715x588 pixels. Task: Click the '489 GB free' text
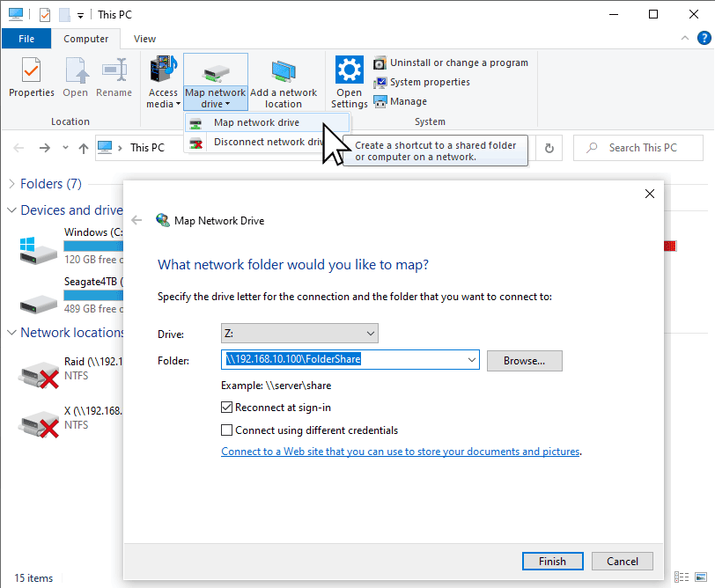pyautogui.click(x=93, y=309)
